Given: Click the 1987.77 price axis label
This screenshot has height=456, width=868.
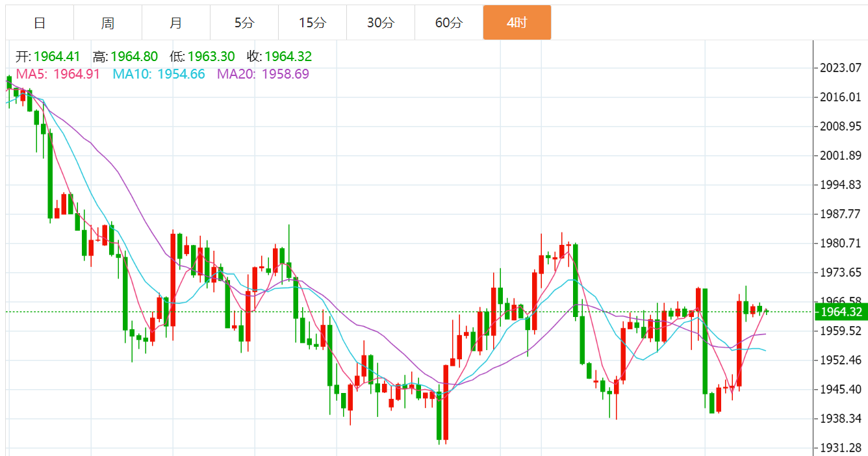Looking at the screenshot, I should 841,214.
